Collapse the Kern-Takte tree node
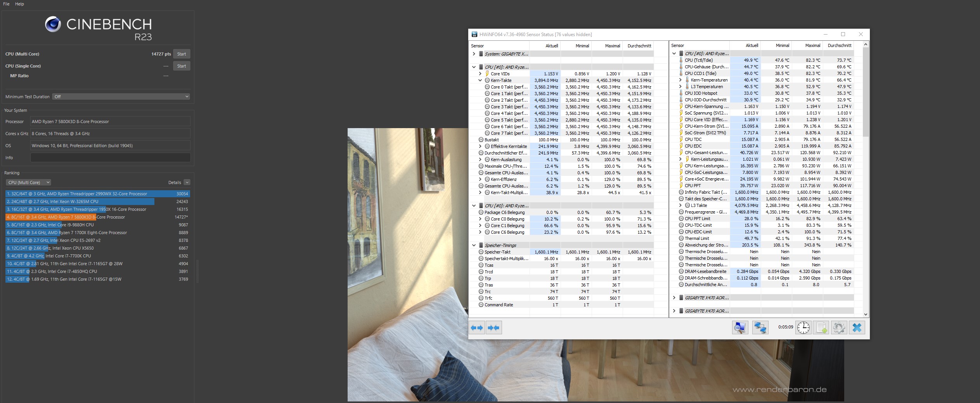Screen dimensions: 980x403 click(480, 80)
